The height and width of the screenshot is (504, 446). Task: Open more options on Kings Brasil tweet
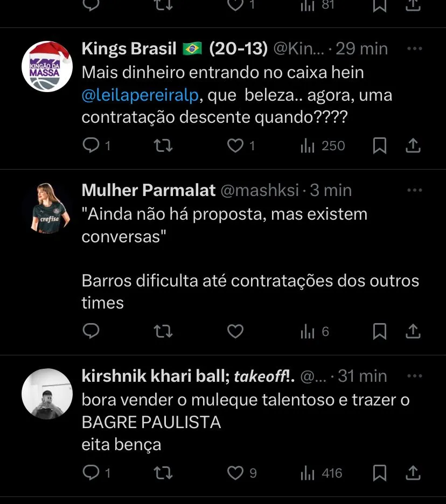(414, 48)
